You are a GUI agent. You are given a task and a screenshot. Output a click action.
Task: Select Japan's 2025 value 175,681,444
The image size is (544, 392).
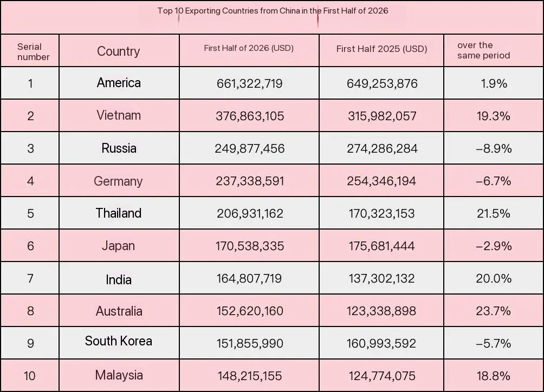click(x=381, y=246)
